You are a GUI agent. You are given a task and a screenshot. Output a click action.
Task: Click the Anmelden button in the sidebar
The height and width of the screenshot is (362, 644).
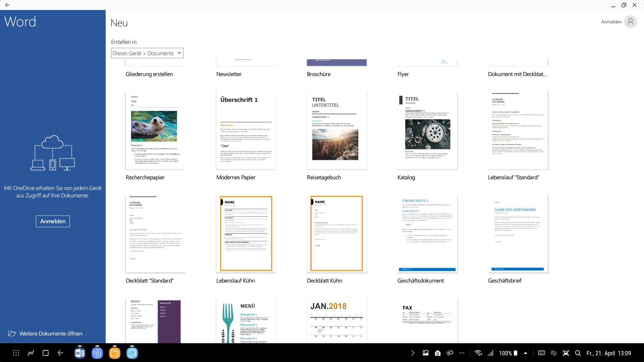(x=53, y=221)
